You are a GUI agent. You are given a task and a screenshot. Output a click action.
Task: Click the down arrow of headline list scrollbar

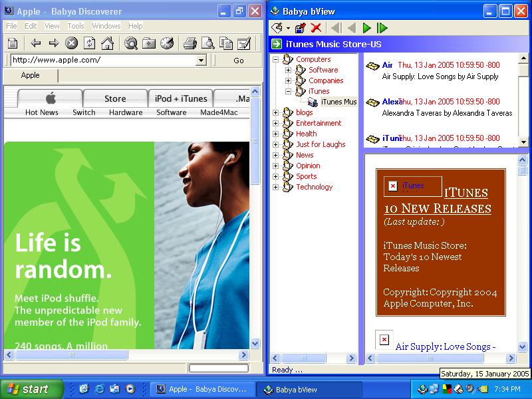(x=523, y=142)
